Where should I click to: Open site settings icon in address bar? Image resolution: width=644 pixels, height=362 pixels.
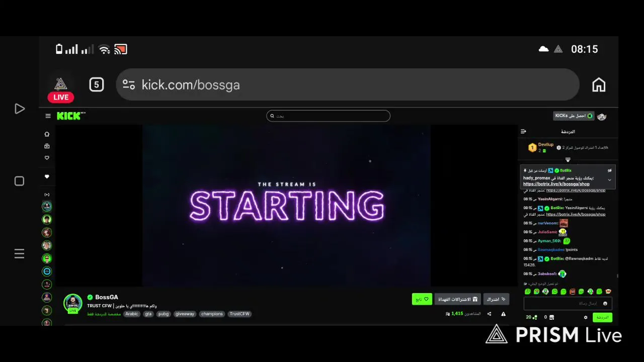pos(129,84)
